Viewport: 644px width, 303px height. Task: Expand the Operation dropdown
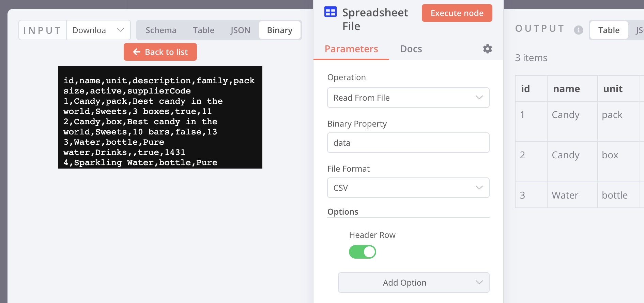tap(408, 98)
